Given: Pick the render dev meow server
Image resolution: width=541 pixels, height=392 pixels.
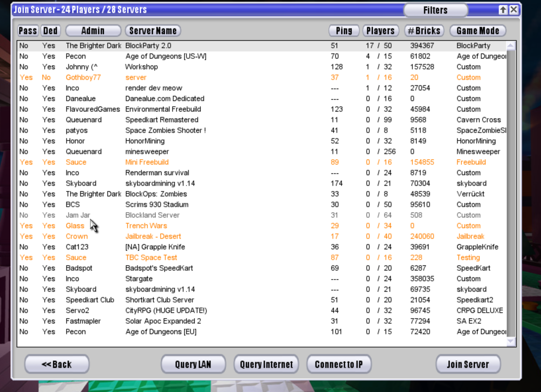Looking at the screenshot, I should pos(262,88).
